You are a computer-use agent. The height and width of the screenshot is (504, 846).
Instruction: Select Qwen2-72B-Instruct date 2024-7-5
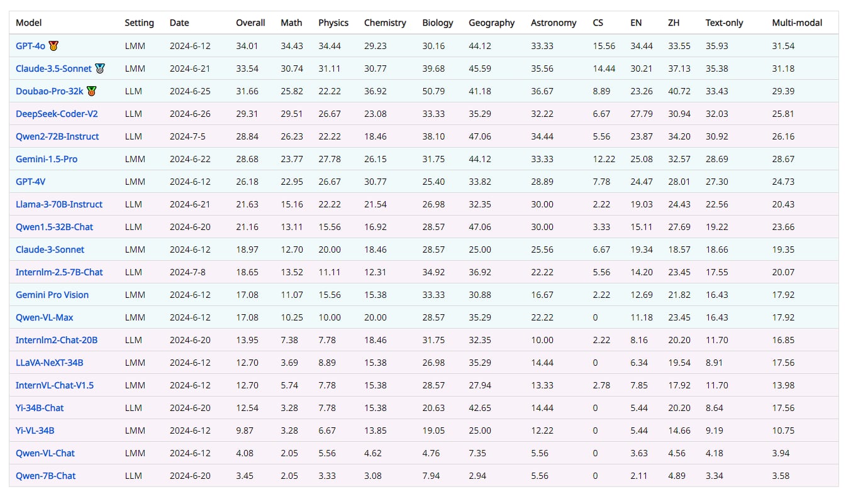[187, 136]
